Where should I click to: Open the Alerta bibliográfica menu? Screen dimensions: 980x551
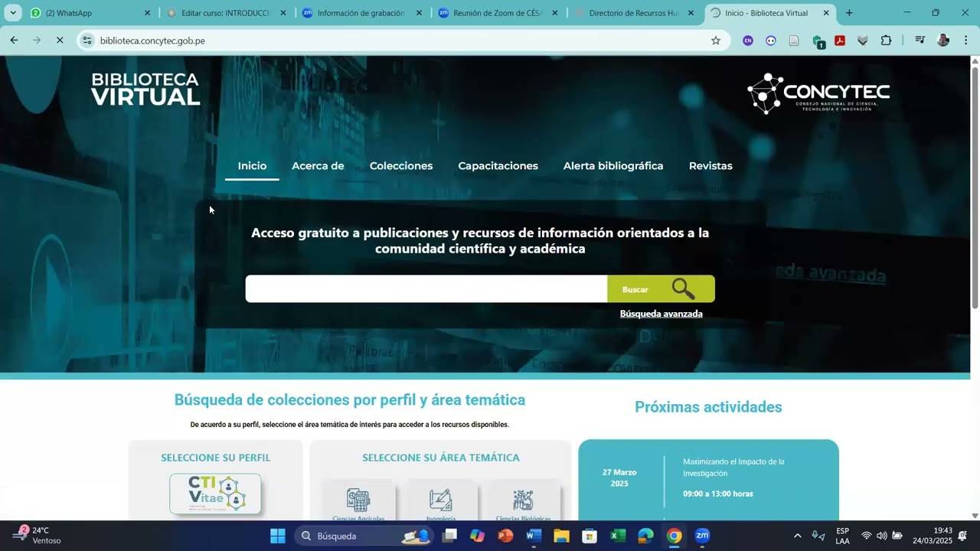(613, 166)
